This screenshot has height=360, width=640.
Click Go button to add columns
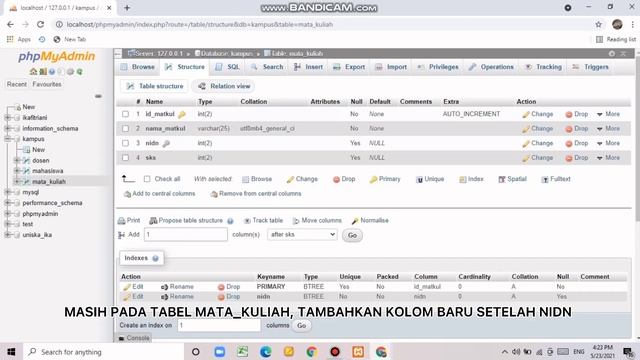(352, 236)
